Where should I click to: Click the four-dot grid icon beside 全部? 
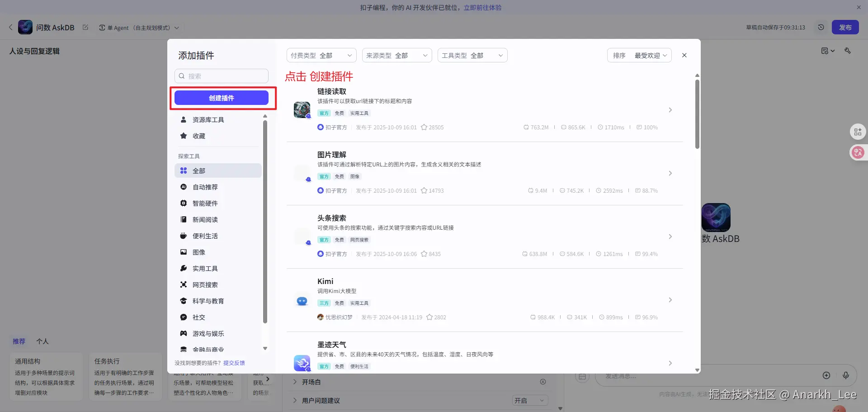[x=184, y=170]
